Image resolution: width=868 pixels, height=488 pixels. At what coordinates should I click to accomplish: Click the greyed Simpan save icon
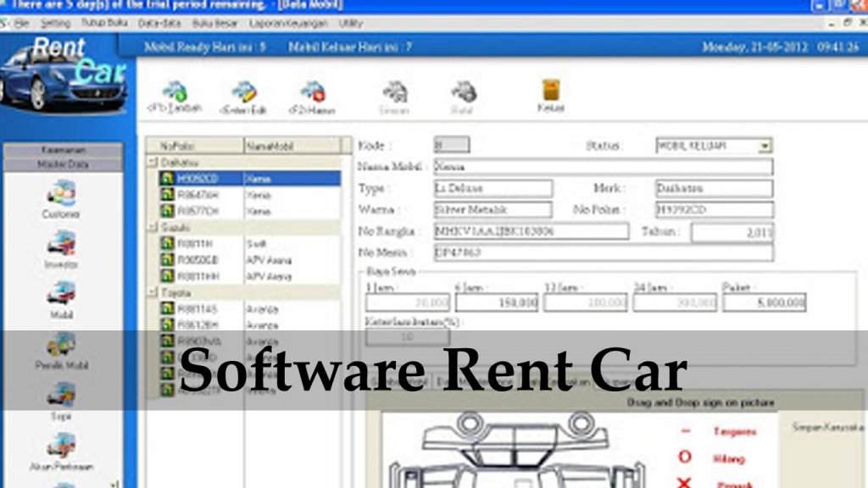pos(395,91)
